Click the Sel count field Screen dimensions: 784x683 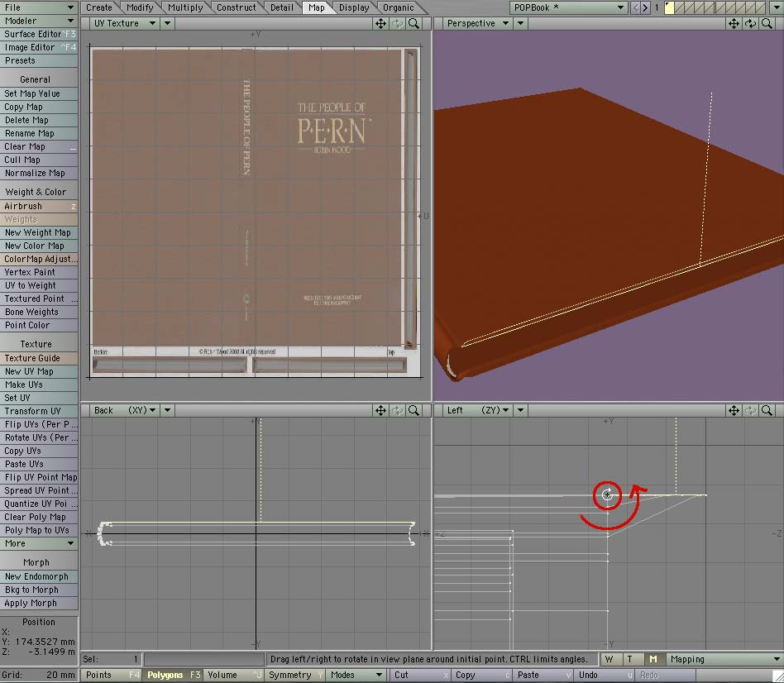coord(111,660)
